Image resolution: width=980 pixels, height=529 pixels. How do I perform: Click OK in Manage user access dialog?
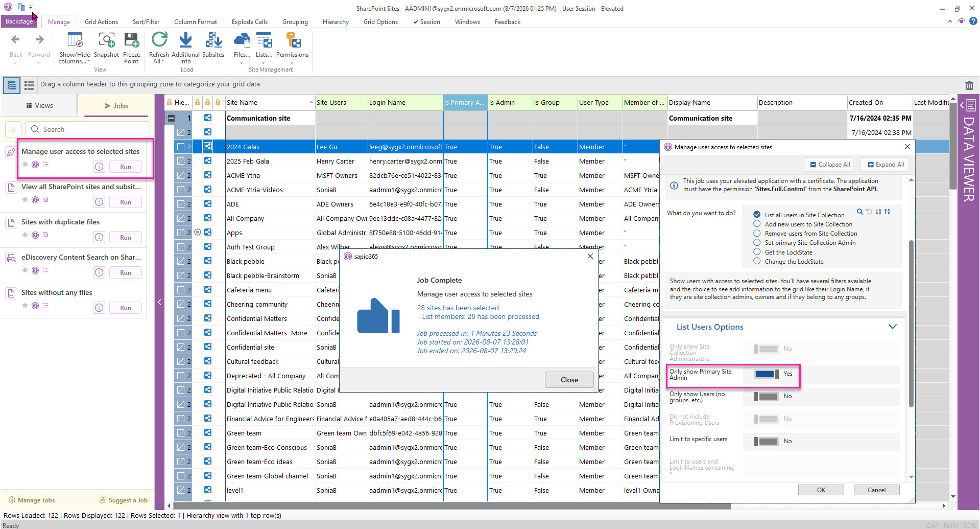[821, 490]
